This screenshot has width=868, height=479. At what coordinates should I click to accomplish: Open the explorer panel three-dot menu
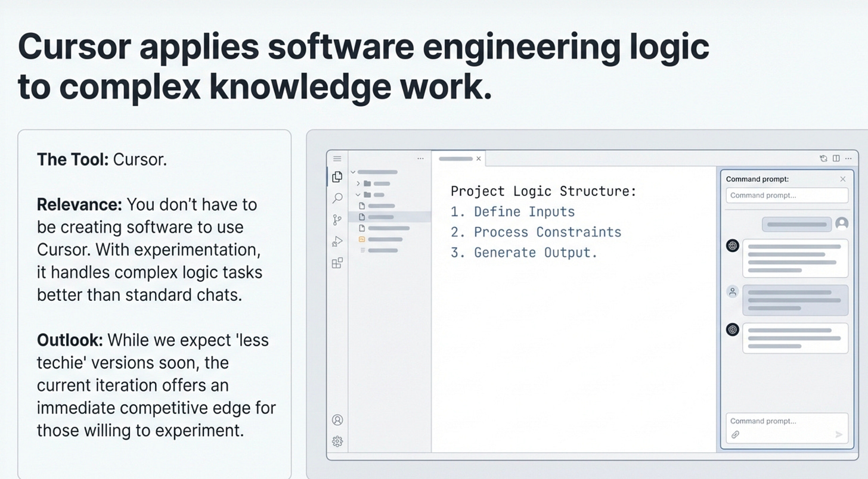pos(420,158)
